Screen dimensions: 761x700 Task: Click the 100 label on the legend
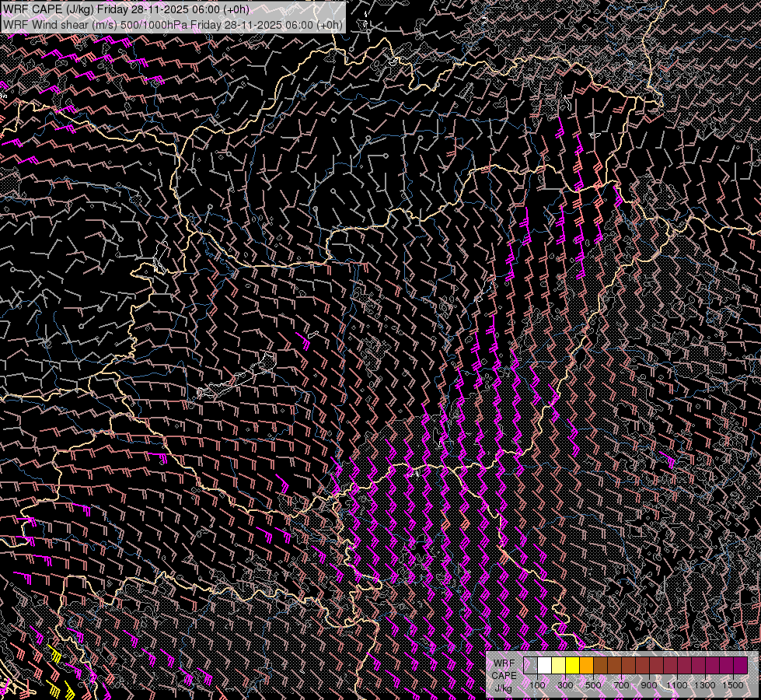537,685
